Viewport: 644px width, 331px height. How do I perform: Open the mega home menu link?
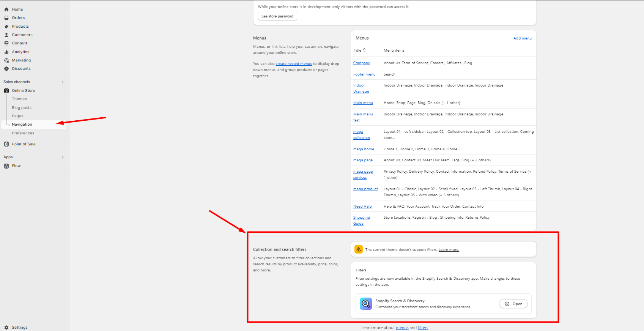pyautogui.click(x=364, y=149)
